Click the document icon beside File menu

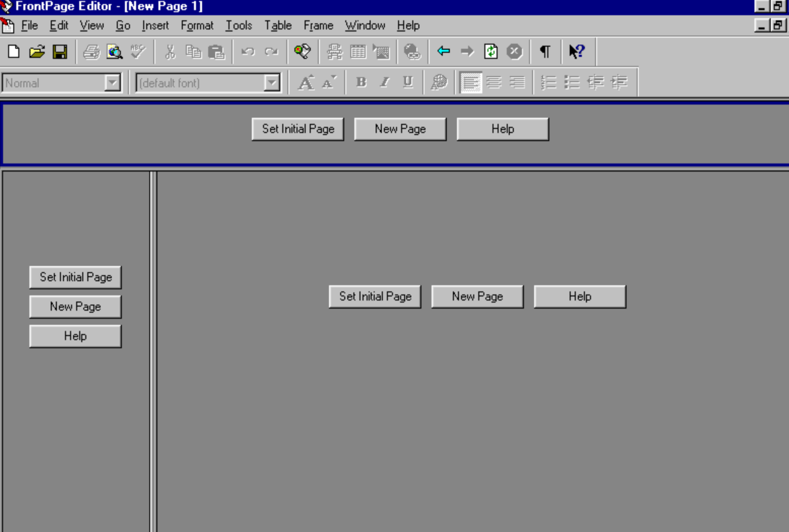(x=7, y=25)
